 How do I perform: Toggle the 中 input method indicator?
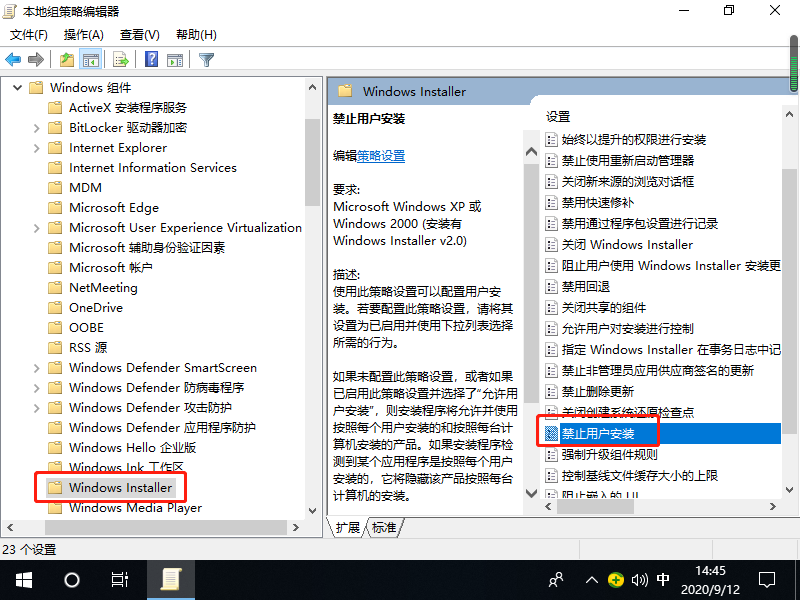pyautogui.click(x=664, y=579)
